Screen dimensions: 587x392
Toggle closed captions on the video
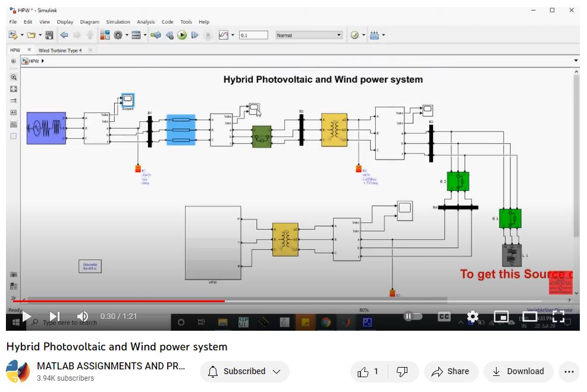[x=444, y=316]
